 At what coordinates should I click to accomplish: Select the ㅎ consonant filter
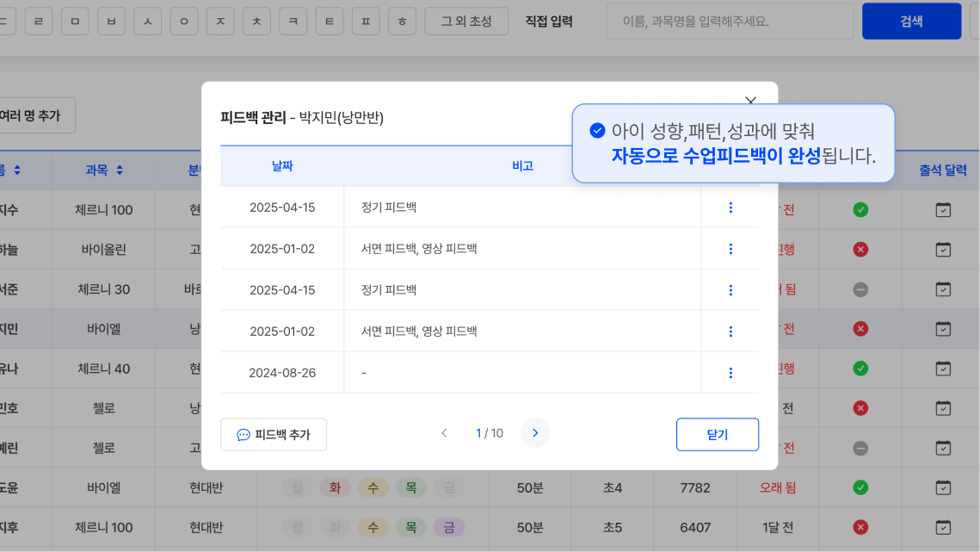[401, 21]
